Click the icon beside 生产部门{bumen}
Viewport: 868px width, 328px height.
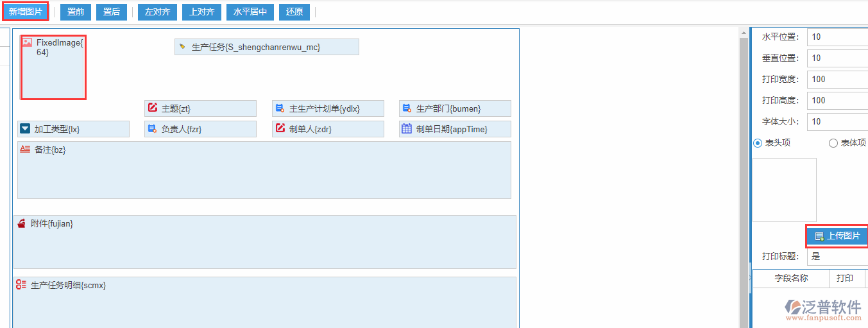[x=407, y=108]
